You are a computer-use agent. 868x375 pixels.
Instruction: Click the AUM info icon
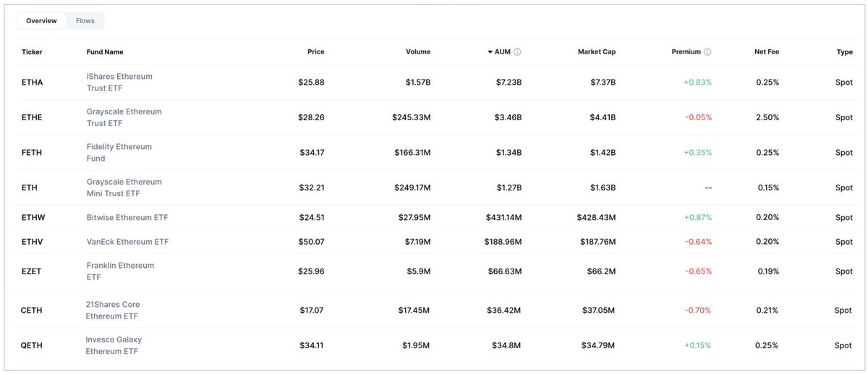[x=518, y=52]
